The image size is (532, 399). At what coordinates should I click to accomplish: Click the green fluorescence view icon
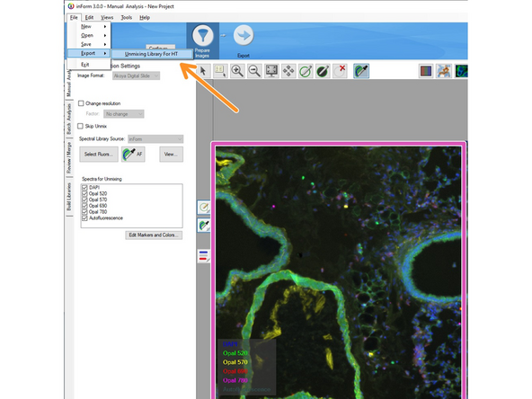[x=461, y=71]
